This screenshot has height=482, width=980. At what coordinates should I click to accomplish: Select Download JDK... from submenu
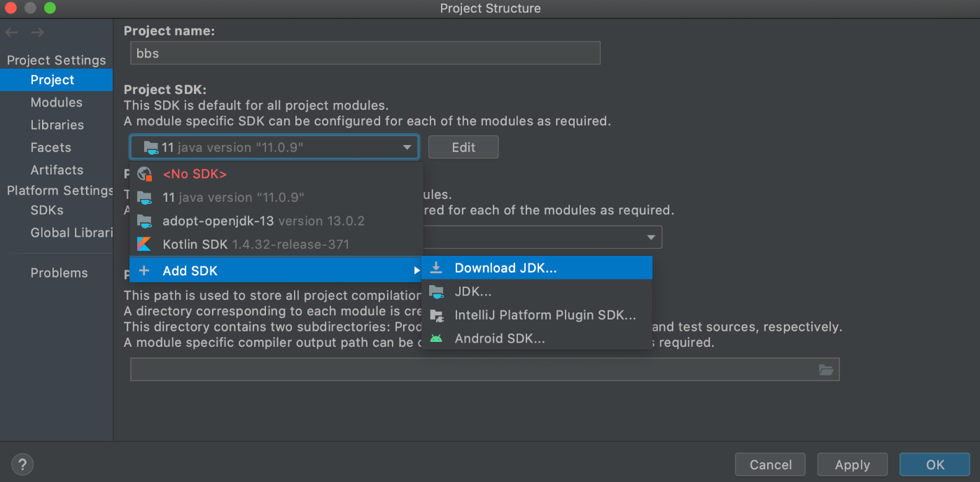pyautogui.click(x=537, y=268)
